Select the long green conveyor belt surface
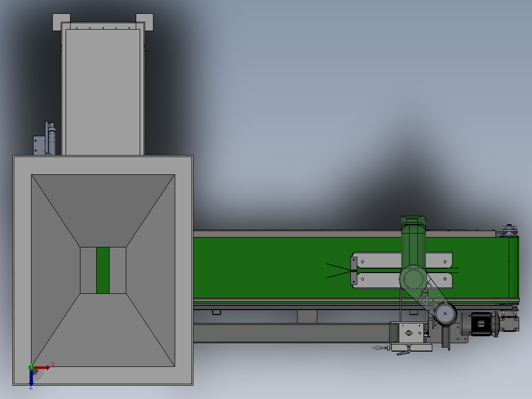 pyautogui.click(x=271, y=268)
